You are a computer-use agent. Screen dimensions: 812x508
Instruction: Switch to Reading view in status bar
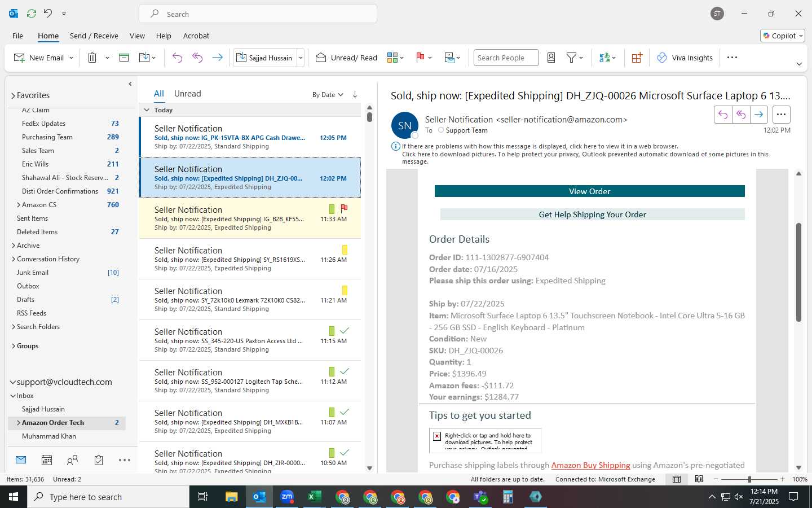click(x=699, y=479)
